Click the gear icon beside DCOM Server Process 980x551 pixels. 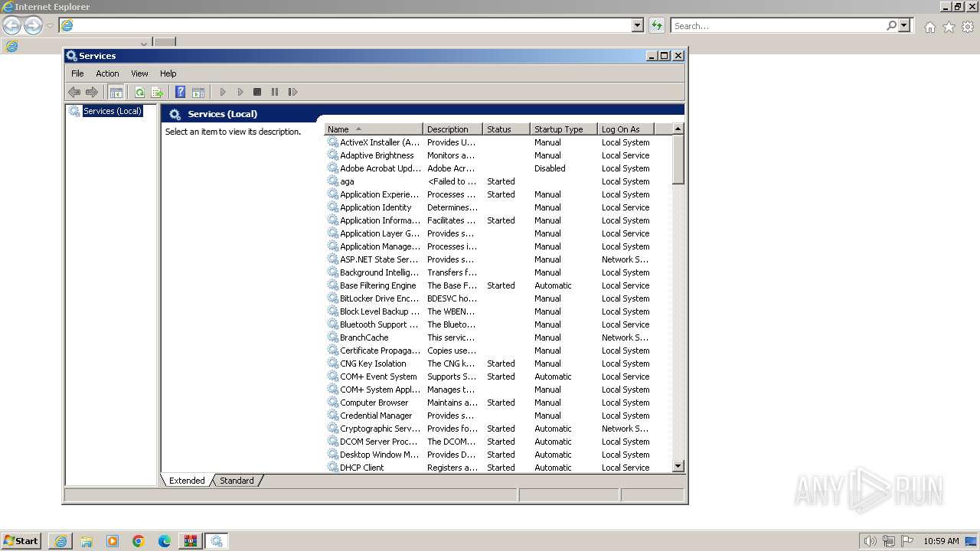pyautogui.click(x=333, y=442)
